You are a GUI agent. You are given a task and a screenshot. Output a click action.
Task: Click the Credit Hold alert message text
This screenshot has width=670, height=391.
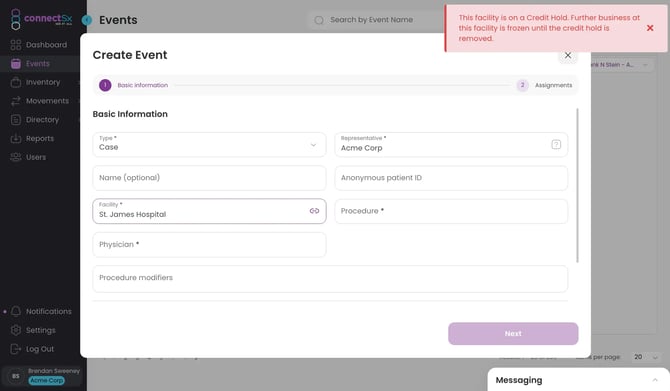[x=549, y=28]
